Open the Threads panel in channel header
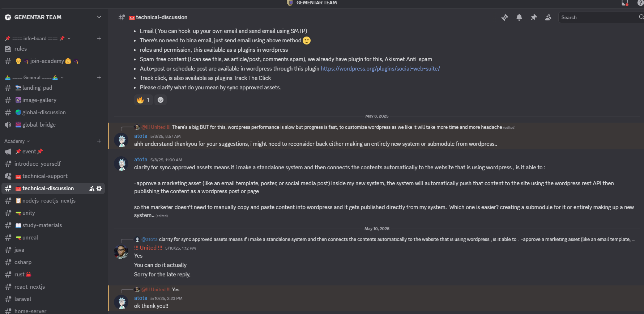Screen dimensions: 644x314 505,17
